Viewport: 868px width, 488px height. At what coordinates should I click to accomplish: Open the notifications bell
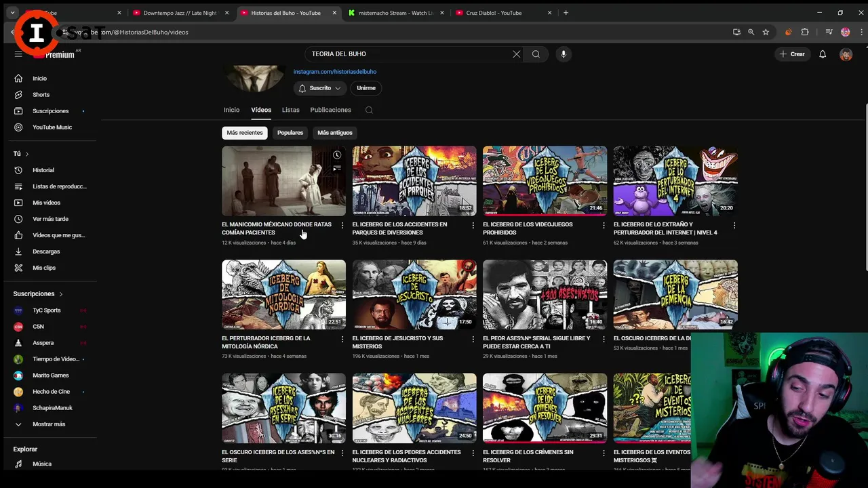coord(823,54)
